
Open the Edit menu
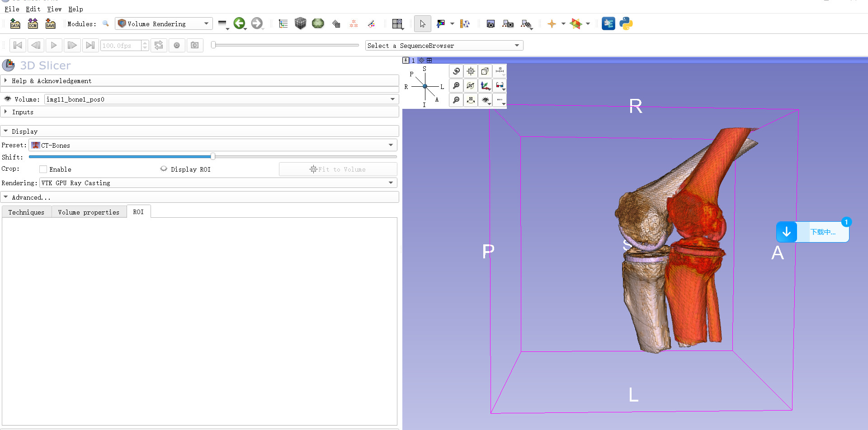(33, 9)
